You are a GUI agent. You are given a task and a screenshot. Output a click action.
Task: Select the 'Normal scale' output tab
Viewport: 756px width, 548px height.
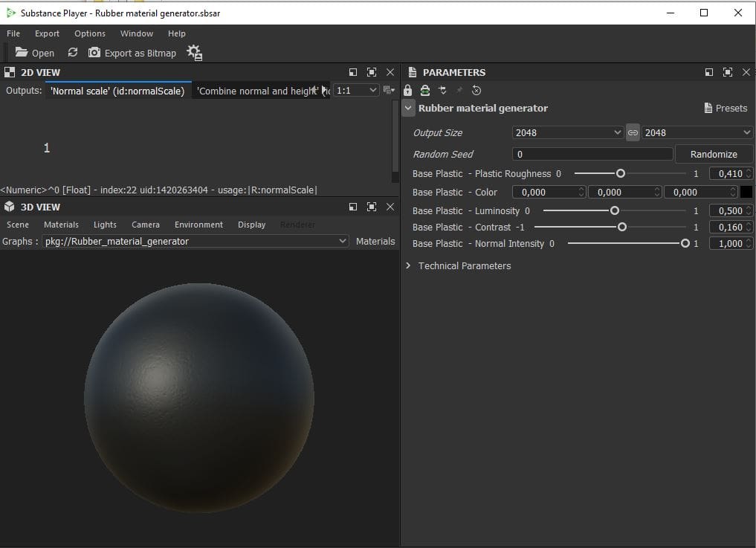pyautogui.click(x=117, y=91)
